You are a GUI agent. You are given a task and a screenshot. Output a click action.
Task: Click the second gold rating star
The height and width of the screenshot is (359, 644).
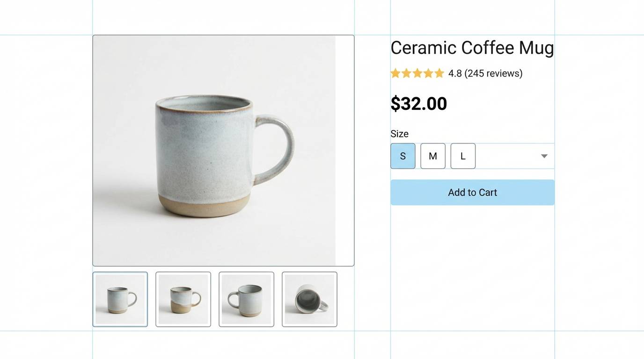coord(407,72)
